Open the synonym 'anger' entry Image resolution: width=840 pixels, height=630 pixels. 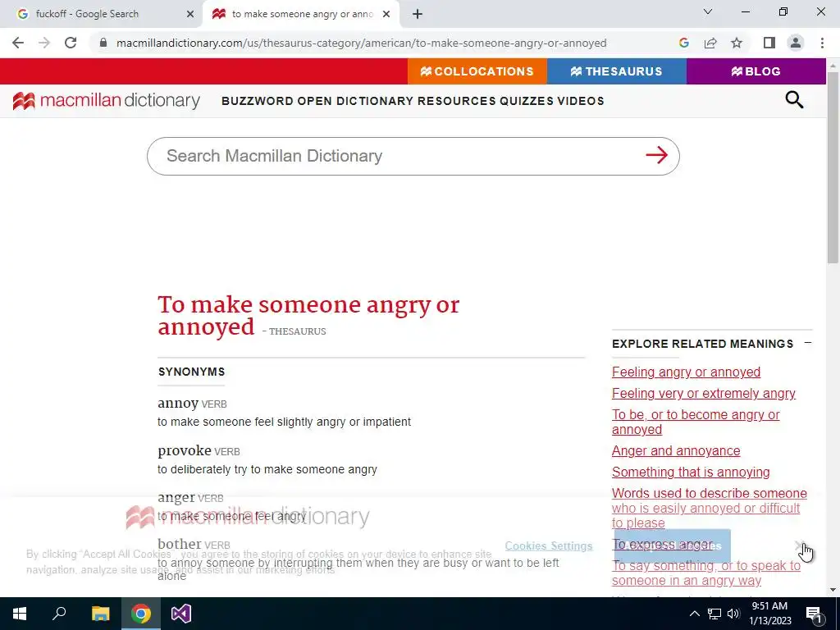[176, 498]
